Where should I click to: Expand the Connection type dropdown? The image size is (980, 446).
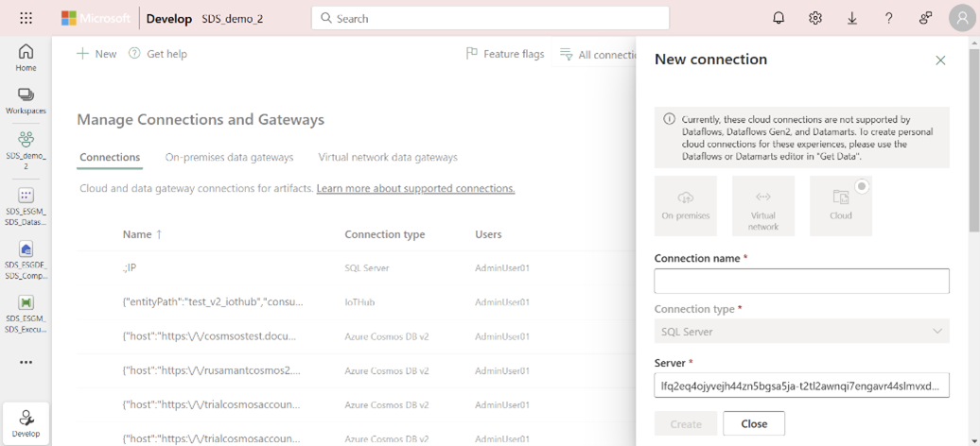point(801,332)
